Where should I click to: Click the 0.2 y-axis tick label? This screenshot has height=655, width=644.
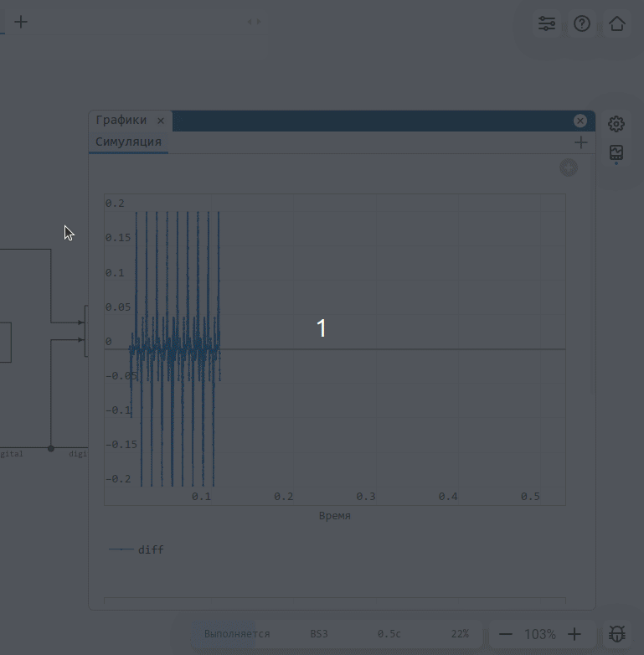point(115,204)
